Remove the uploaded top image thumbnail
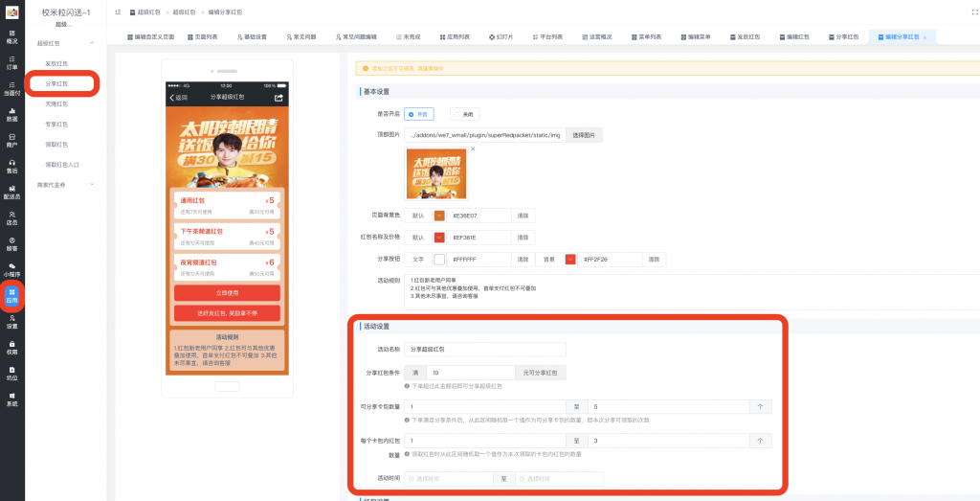Screen dimensions: 980x501 [473, 148]
